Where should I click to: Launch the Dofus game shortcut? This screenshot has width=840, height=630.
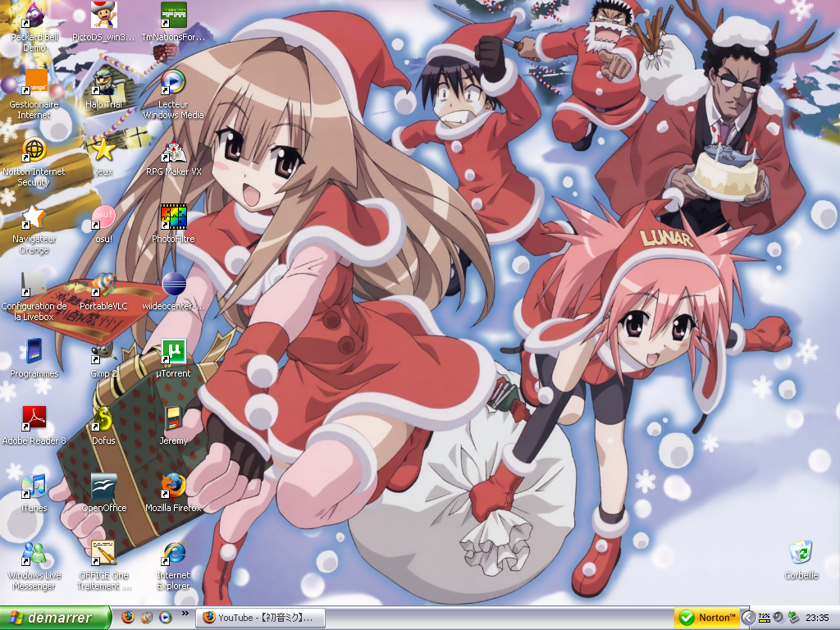pyautogui.click(x=103, y=426)
